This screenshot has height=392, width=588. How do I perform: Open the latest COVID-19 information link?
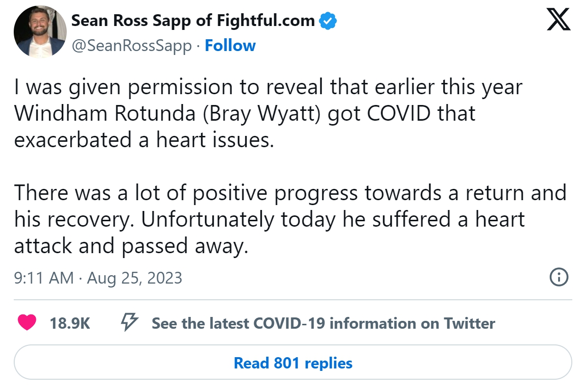click(x=323, y=323)
